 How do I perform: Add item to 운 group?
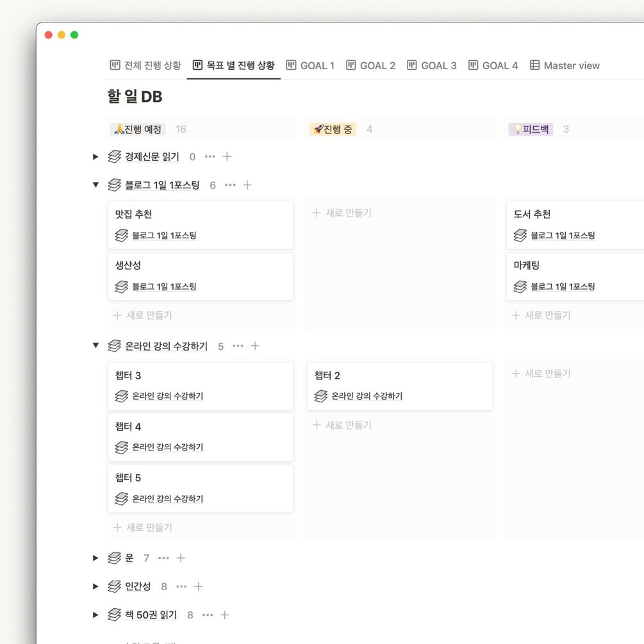pyautogui.click(x=180, y=557)
